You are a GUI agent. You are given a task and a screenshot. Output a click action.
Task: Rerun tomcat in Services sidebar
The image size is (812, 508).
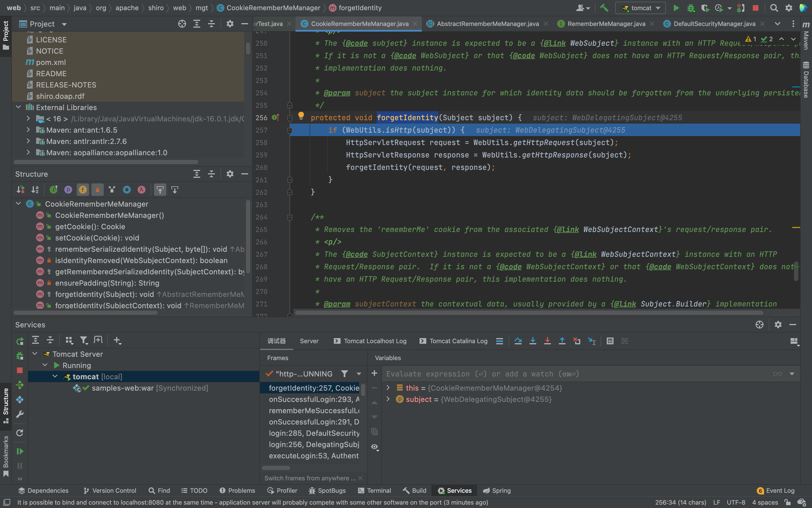[20, 341]
